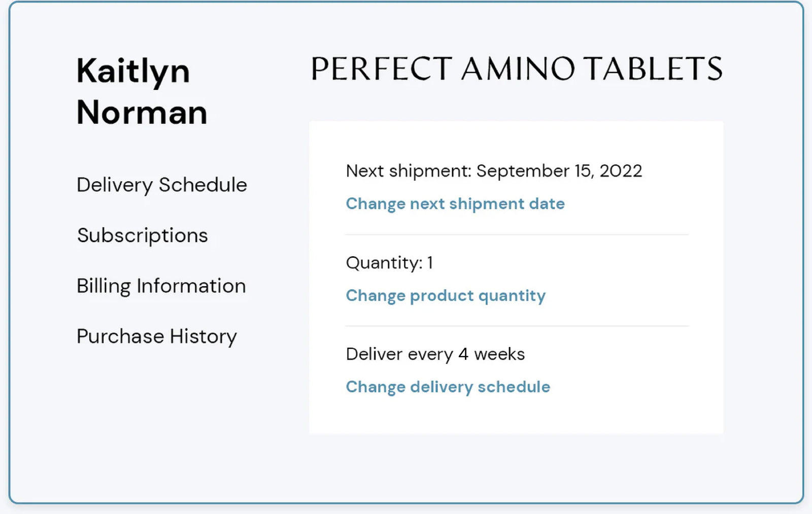
Task: Click divider line below product quantity link
Action: coord(516,326)
